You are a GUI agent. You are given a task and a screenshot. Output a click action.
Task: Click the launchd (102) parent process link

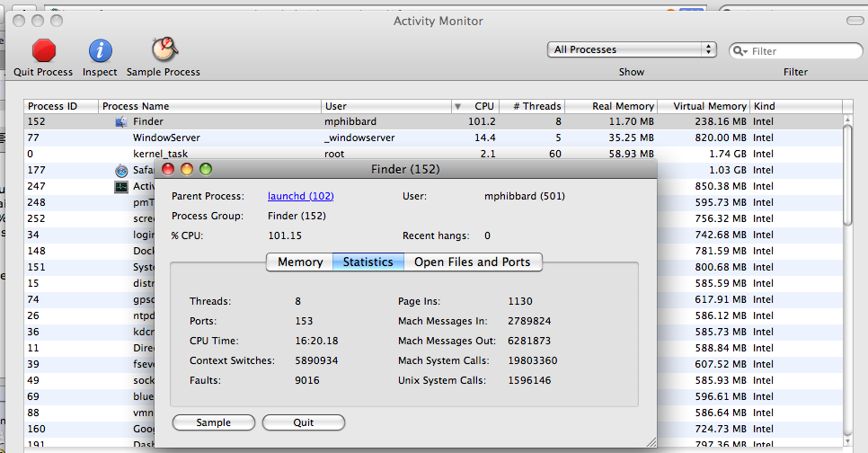click(301, 196)
